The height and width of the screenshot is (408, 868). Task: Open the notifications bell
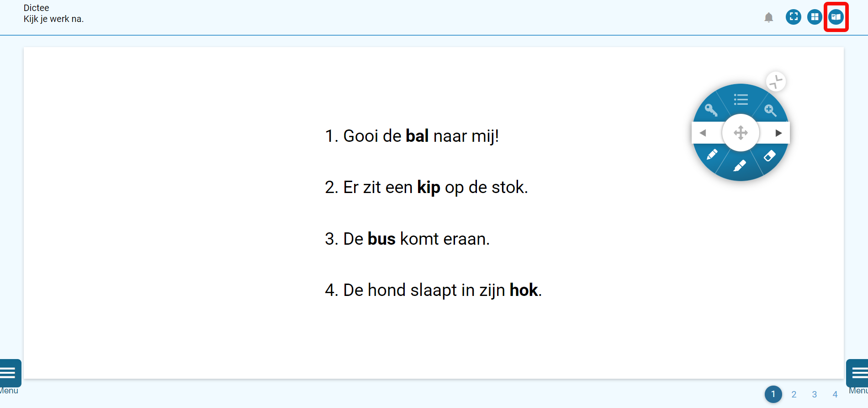click(x=769, y=17)
